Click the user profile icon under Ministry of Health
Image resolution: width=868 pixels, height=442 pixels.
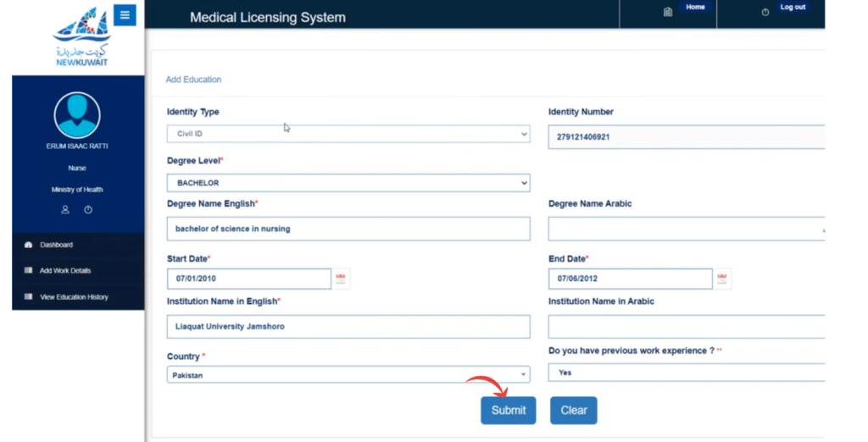65,210
